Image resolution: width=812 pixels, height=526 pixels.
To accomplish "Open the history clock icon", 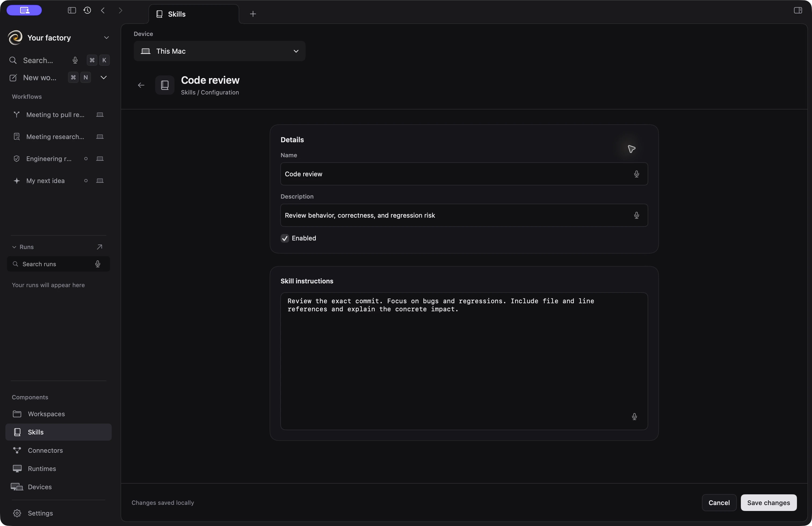I will pyautogui.click(x=87, y=10).
